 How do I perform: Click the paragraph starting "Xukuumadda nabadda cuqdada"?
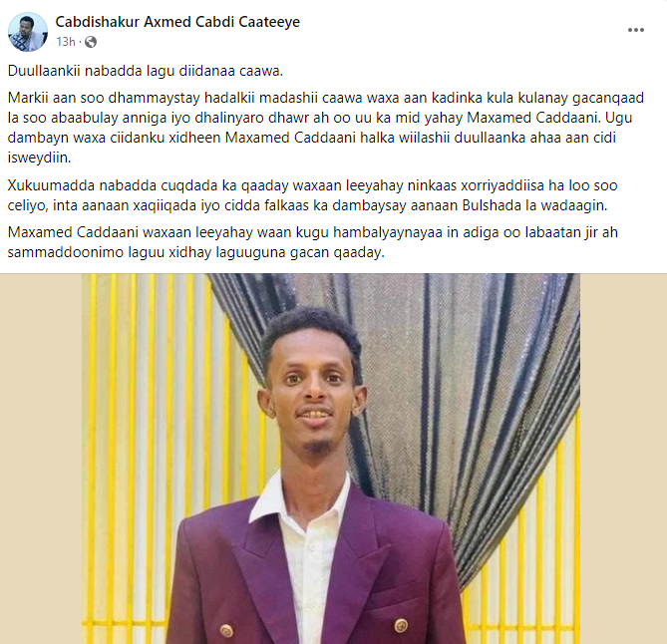tap(313, 195)
